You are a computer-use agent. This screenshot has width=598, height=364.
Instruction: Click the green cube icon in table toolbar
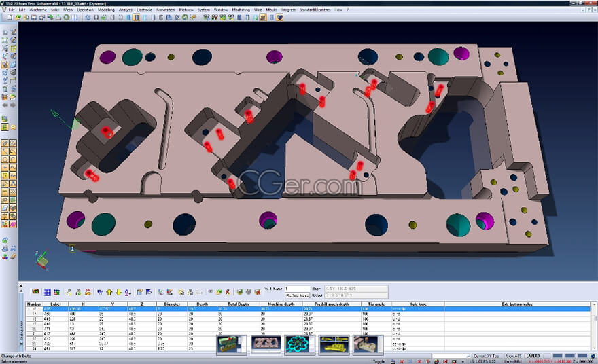click(239, 292)
